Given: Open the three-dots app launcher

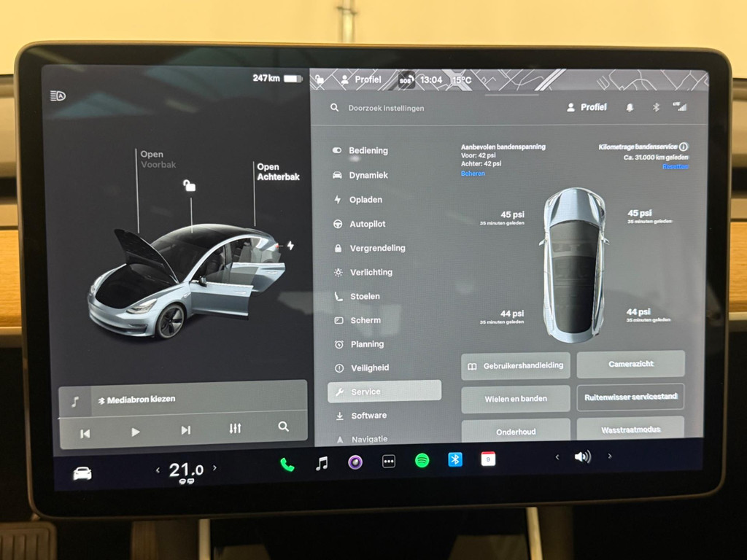Looking at the screenshot, I should (x=389, y=462).
